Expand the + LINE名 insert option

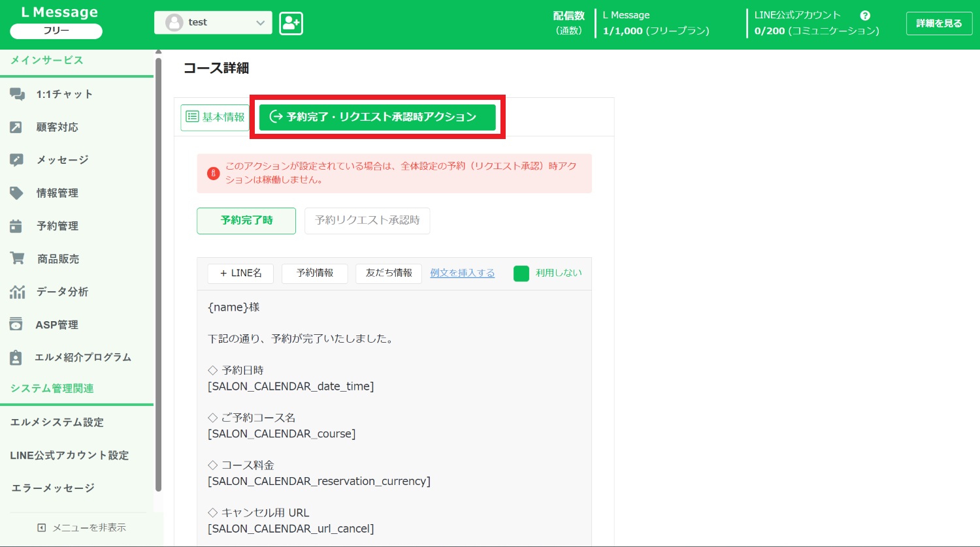click(240, 273)
